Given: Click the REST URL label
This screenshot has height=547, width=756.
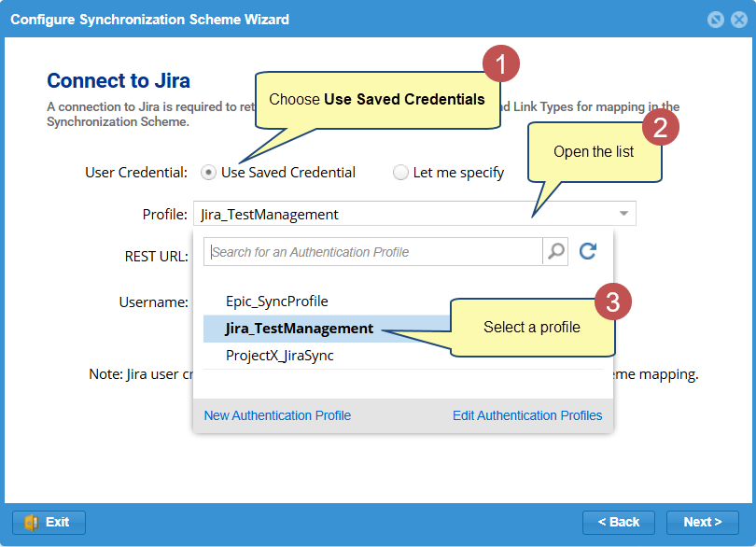Looking at the screenshot, I should pos(156,256).
